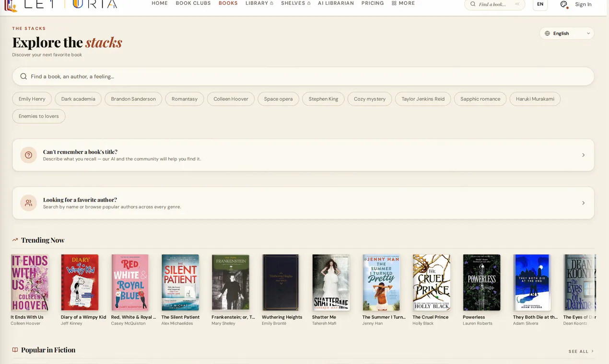Viewport: 609px width, 364px height.
Task: Open the Frankenstein cover
Action: [x=231, y=282]
